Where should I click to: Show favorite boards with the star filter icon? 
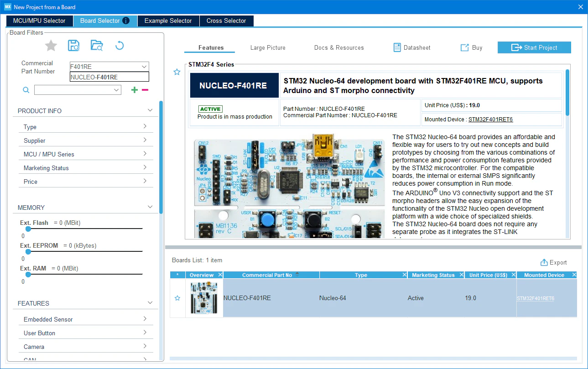pos(51,46)
